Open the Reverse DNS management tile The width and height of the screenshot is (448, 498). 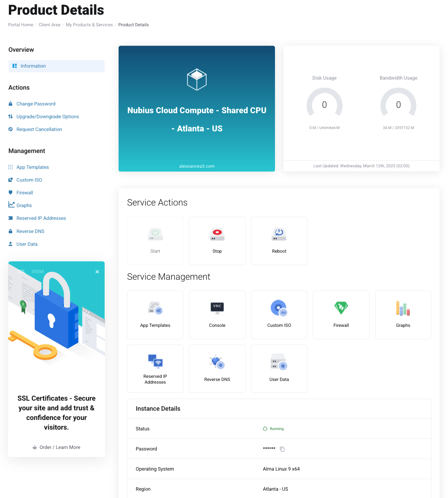217,369
